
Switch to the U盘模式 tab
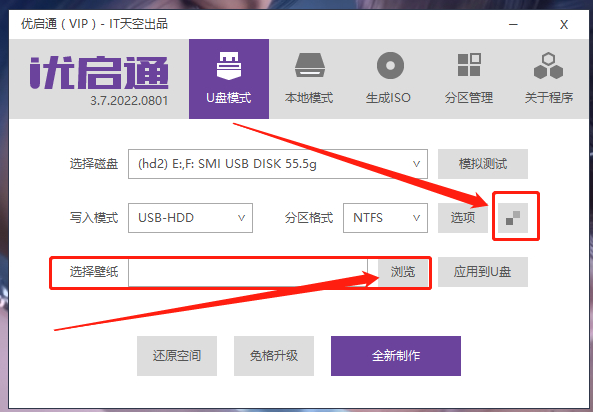click(x=229, y=79)
